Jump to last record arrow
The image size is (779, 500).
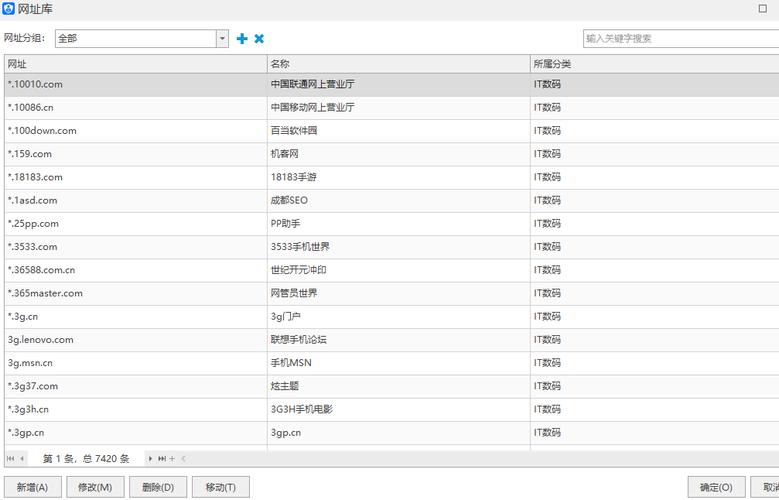point(162,459)
